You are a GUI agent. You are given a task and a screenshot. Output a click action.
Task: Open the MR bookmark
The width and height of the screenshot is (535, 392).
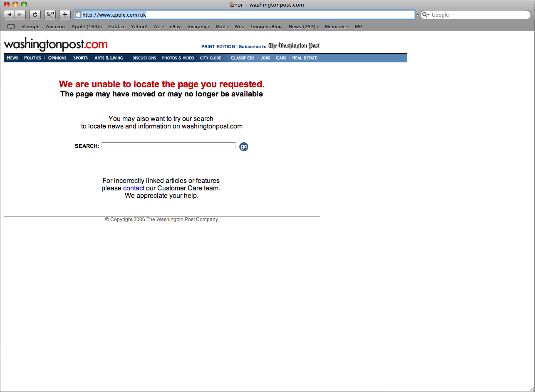pos(359,27)
